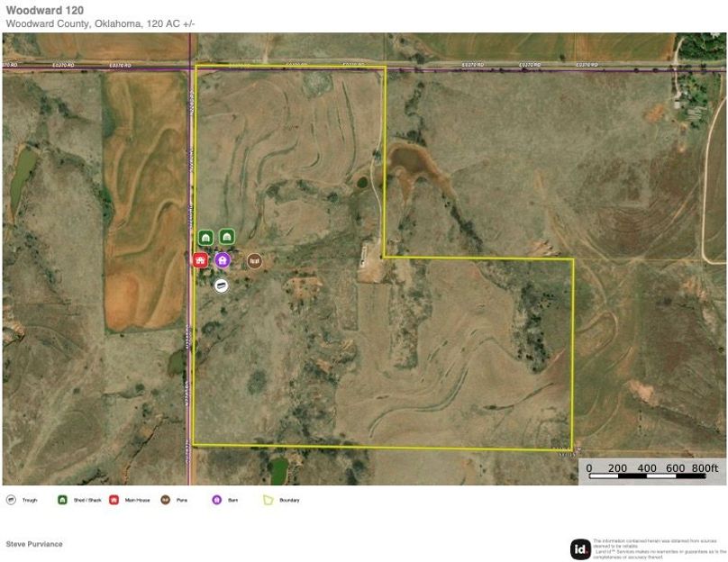Click the Land id disclaimer text
728x562 pixels.
point(659,548)
